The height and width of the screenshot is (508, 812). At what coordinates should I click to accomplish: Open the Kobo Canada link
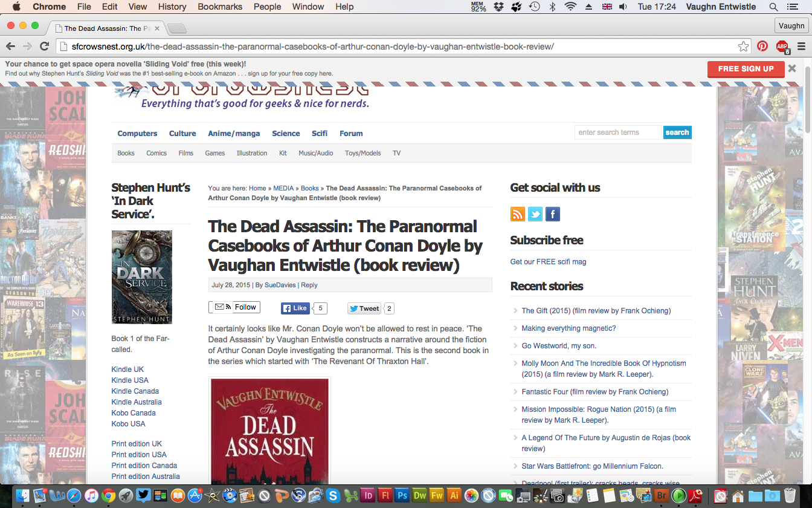click(134, 413)
